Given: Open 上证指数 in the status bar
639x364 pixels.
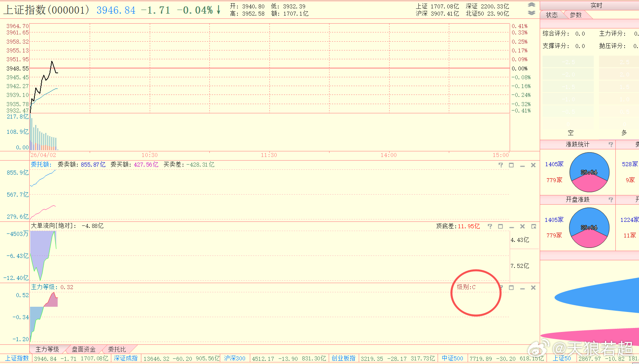Looking at the screenshot, I should (17, 358).
